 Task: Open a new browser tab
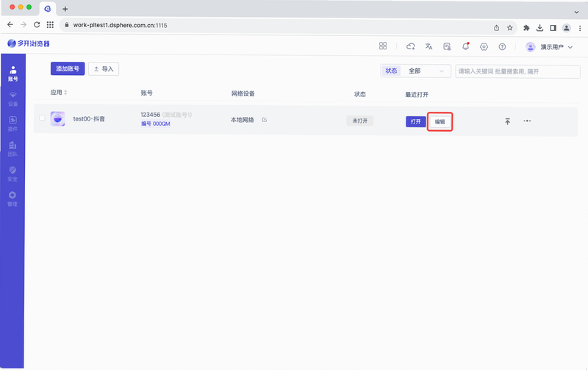point(65,9)
